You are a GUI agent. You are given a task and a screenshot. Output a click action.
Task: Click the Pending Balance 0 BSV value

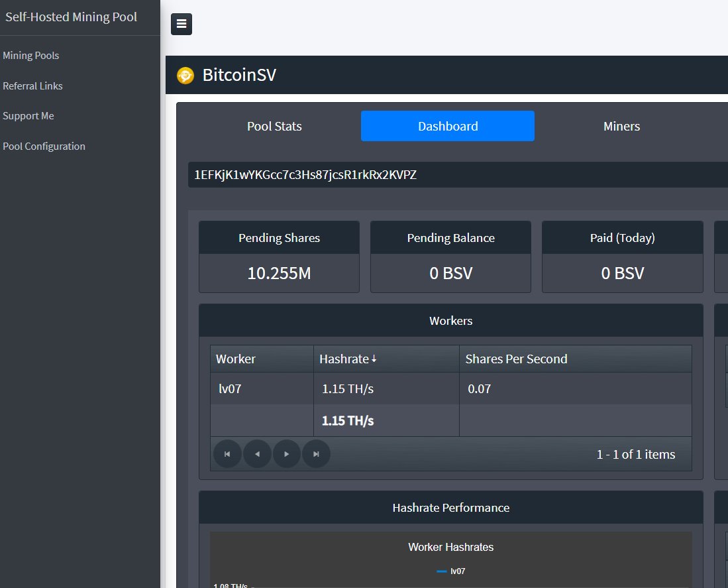[x=451, y=273]
